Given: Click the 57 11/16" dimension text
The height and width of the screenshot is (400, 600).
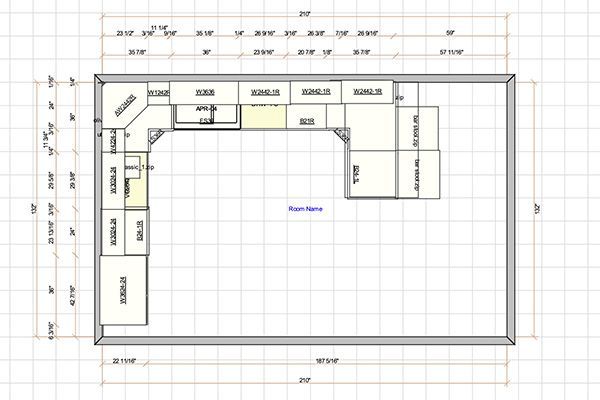Looking at the screenshot, I should 452,52.
